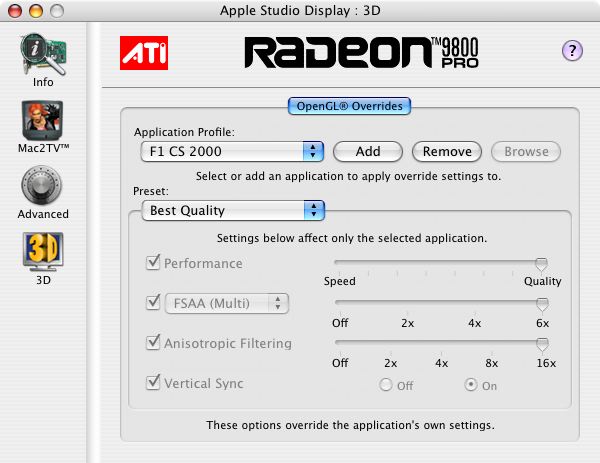The width and height of the screenshot is (600, 463).
Task: Toggle the Anisotropic Filtering checkbox
Action: (x=153, y=342)
